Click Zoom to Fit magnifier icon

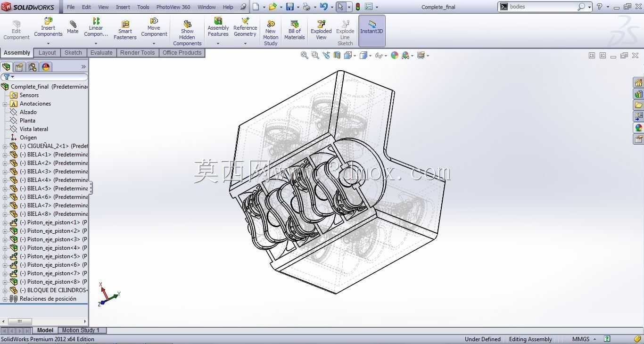pos(305,55)
